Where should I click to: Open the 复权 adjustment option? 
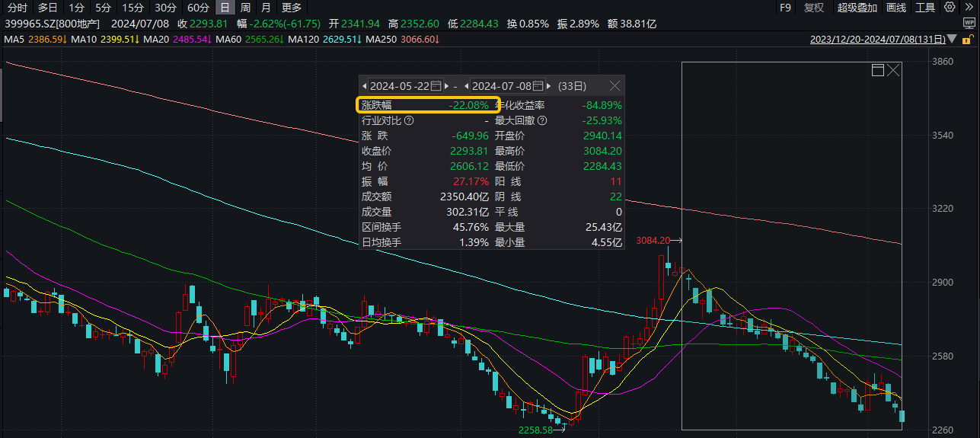[x=814, y=8]
